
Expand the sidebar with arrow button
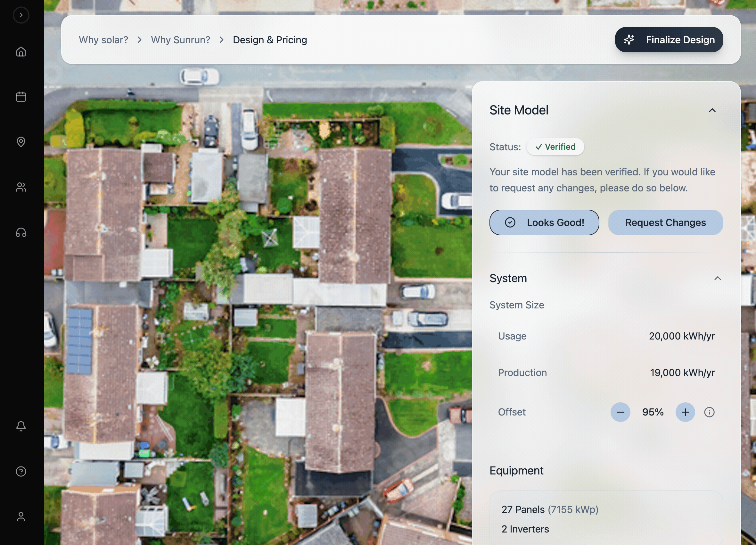(21, 15)
